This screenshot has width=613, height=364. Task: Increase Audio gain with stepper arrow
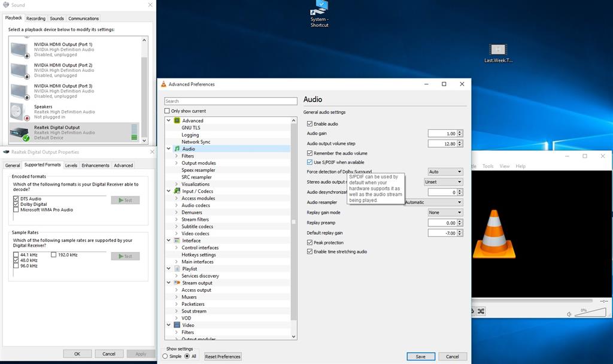pyautogui.click(x=460, y=132)
